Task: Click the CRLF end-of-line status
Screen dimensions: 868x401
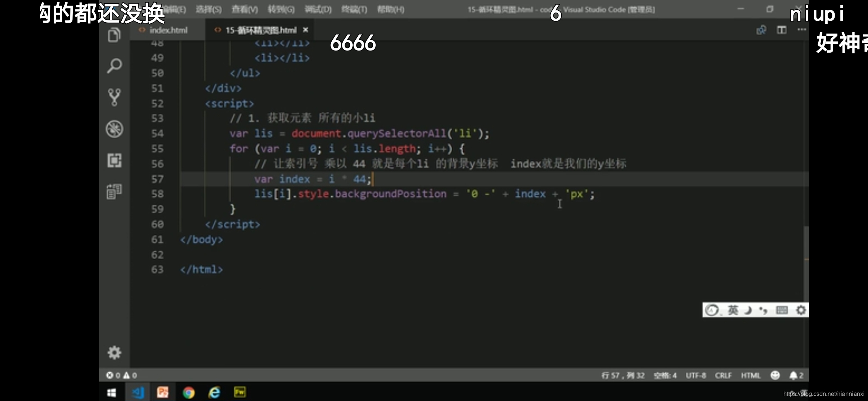Action: [723, 375]
